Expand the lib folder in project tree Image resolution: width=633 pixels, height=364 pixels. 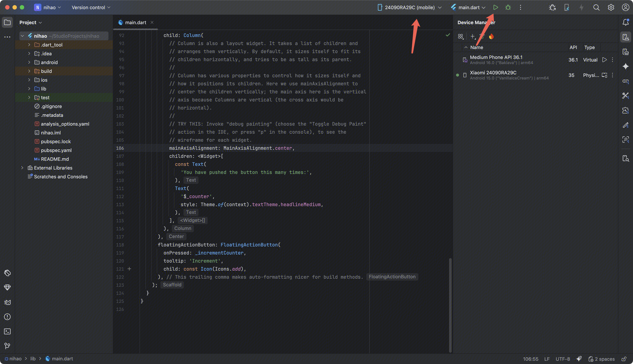(29, 89)
